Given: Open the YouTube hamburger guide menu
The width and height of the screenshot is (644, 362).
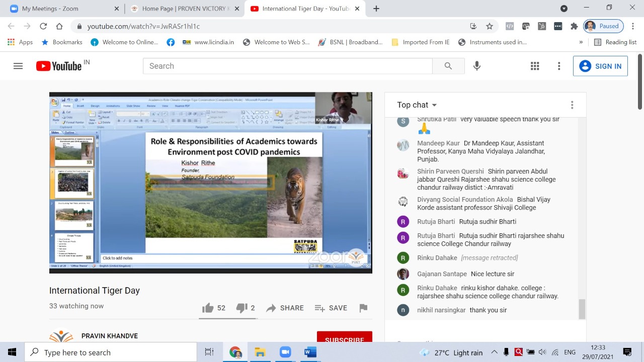Looking at the screenshot, I should tap(18, 66).
